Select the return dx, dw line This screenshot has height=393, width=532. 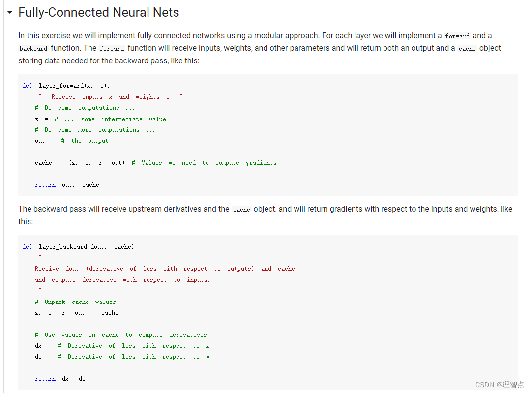pos(59,378)
